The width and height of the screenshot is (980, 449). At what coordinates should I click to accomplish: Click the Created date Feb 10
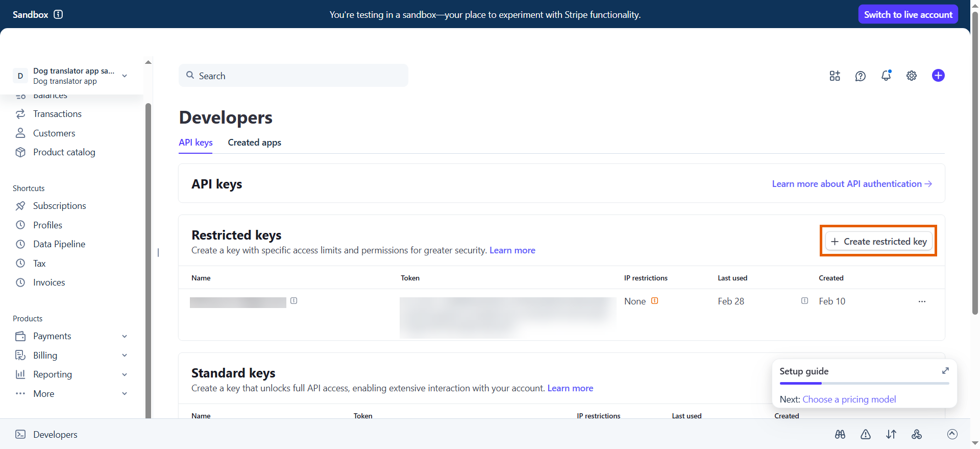(x=832, y=301)
